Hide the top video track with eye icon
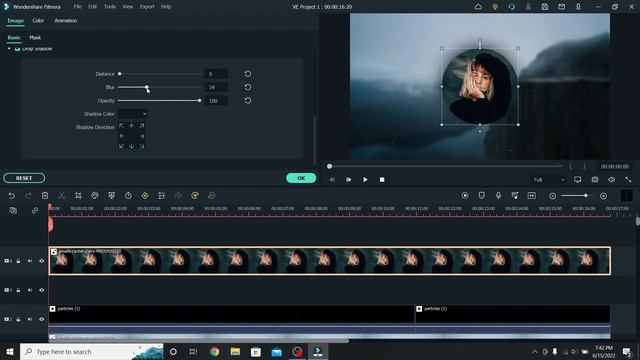This screenshot has width=640, height=360. 42,261
